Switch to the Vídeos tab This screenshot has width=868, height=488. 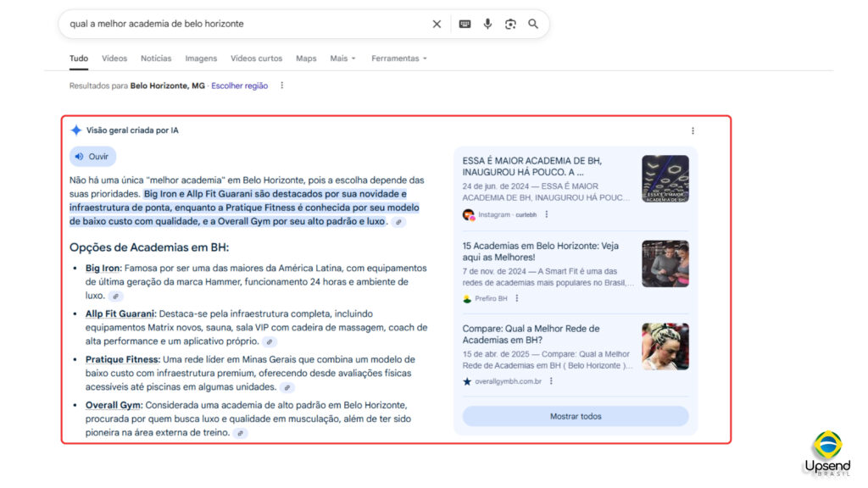(x=114, y=58)
